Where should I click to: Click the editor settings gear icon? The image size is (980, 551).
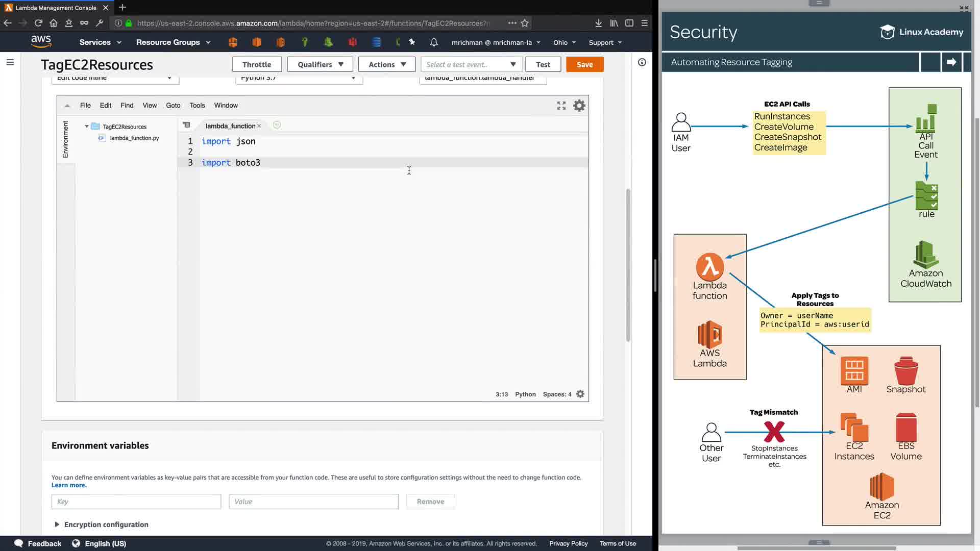point(579,106)
